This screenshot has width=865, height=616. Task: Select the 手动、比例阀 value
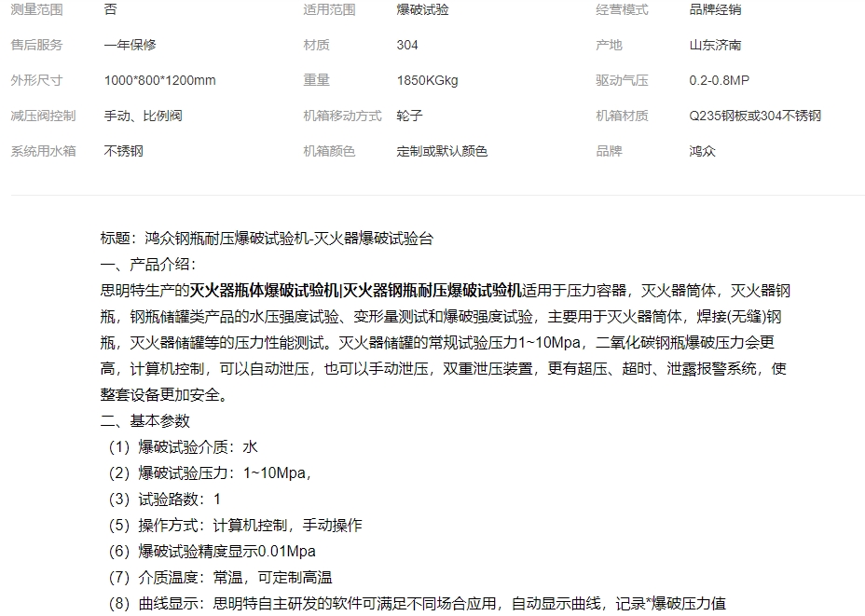144,116
